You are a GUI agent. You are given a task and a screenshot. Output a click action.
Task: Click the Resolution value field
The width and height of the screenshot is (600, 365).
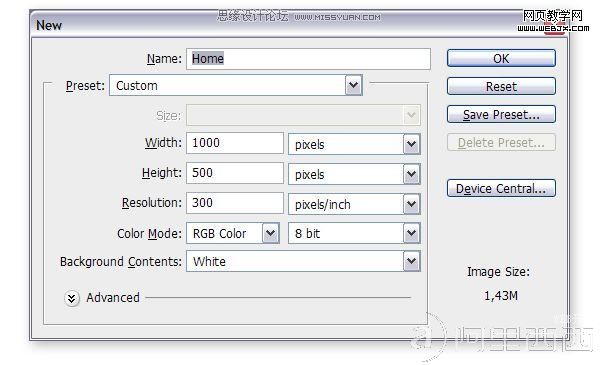click(235, 203)
